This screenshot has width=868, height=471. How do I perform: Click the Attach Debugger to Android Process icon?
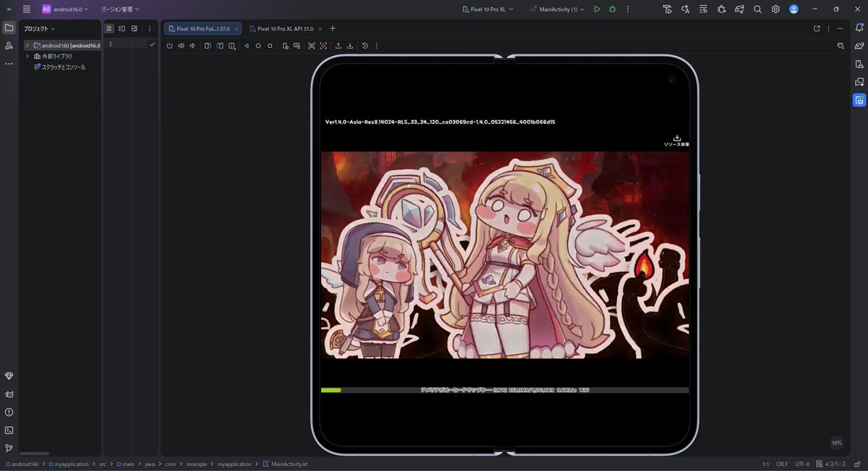(721, 9)
